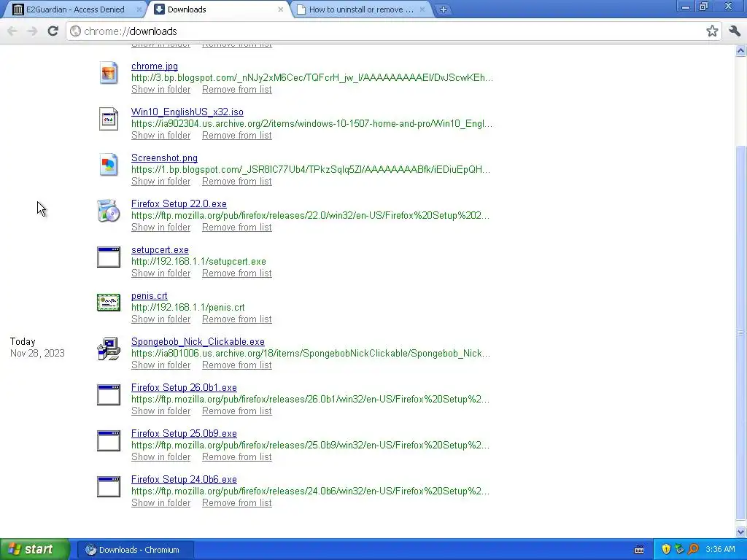The width and height of the screenshot is (747, 560).
Task: Show Firefox Setup 26.0b1.exe in folder
Action: coord(160,411)
